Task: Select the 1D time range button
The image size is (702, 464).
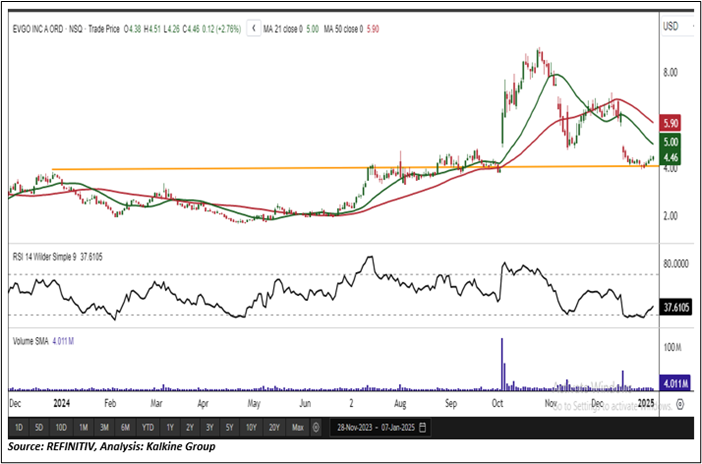Action: click(x=19, y=428)
